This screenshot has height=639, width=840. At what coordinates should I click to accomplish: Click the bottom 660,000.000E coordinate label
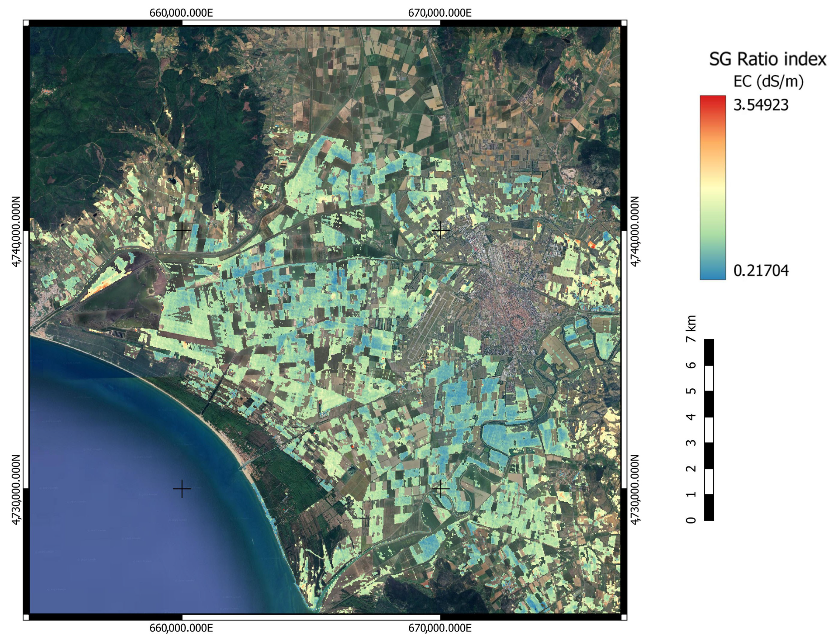pos(181,628)
